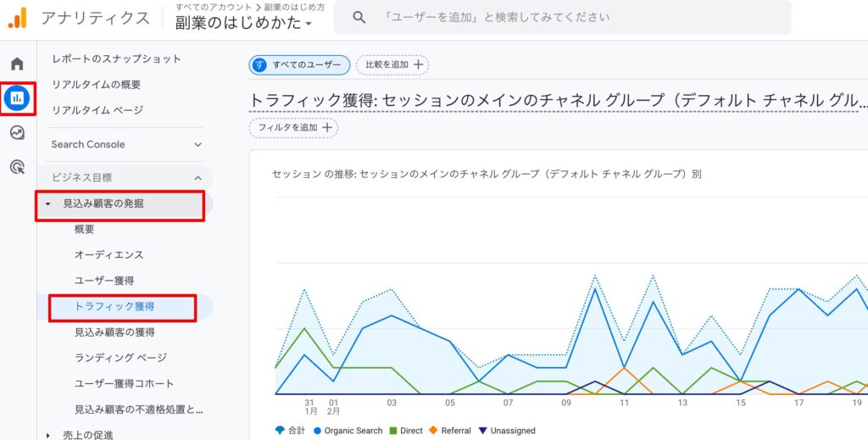Click the search magnifier icon
The width and height of the screenshot is (868, 440).
(x=359, y=18)
